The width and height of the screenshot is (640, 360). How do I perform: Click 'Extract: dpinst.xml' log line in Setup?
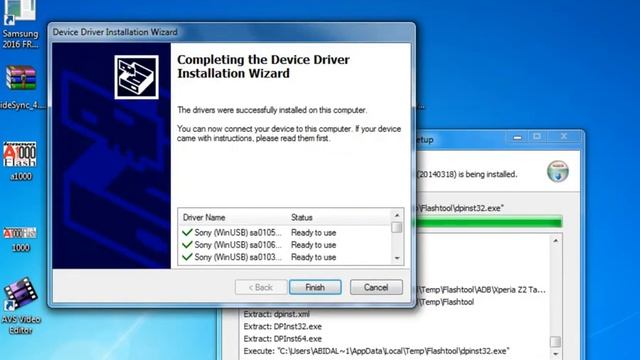click(276, 314)
